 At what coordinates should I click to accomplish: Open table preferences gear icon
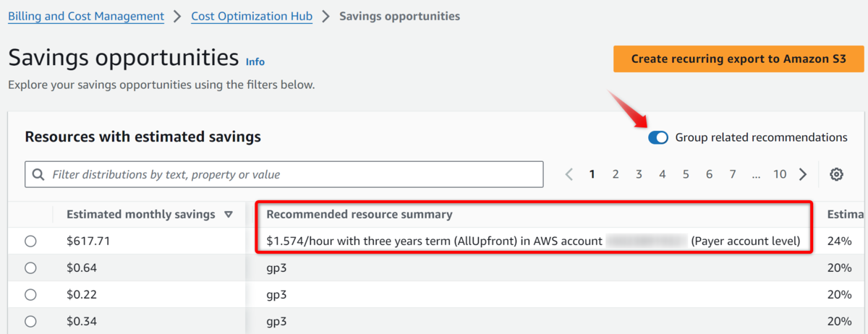[837, 174]
